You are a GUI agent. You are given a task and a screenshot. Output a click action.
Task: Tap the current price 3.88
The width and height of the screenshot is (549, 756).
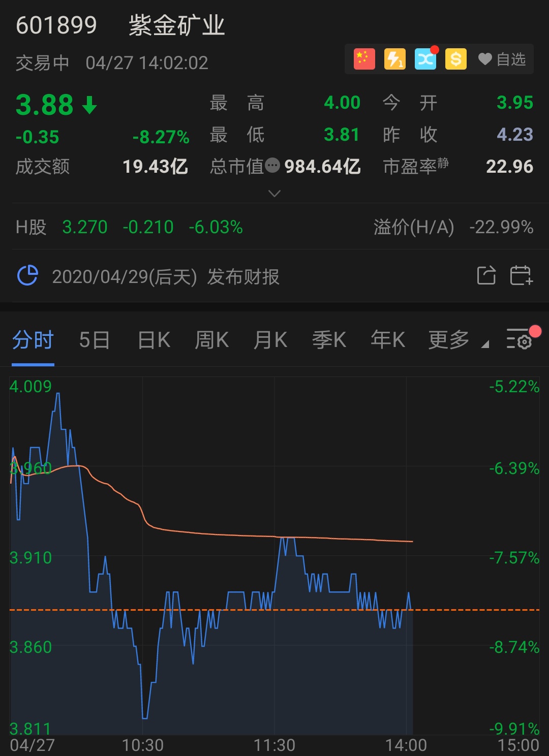coord(45,105)
